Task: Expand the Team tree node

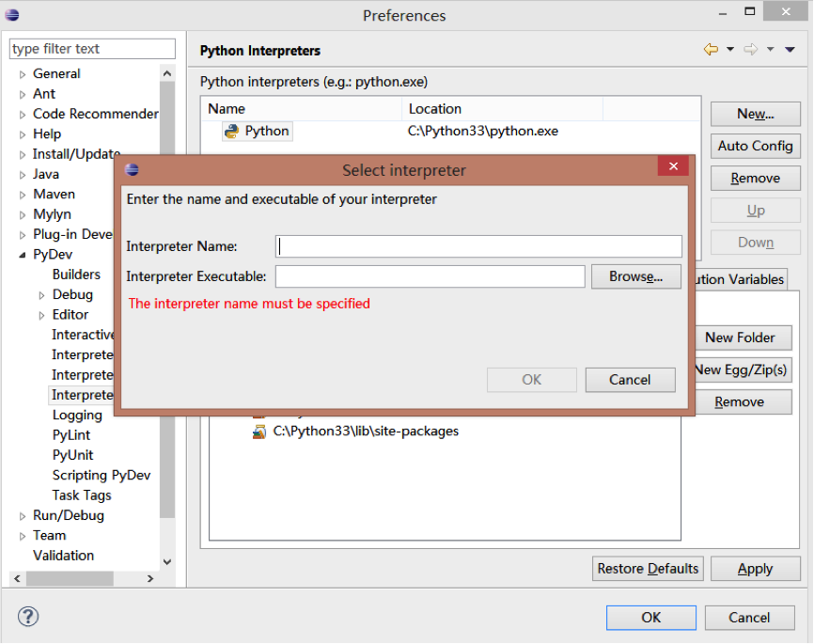Action: click(x=23, y=536)
